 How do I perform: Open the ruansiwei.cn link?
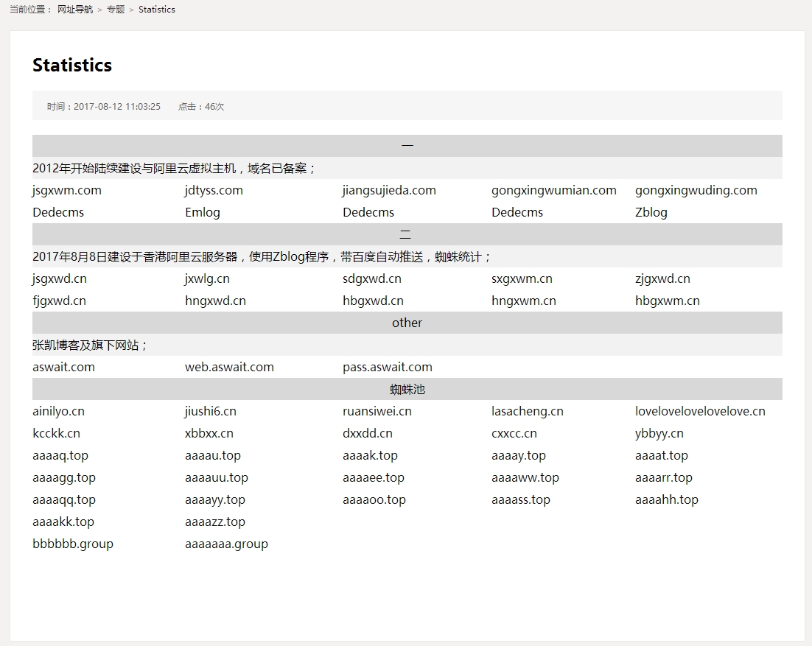click(377, 411)
